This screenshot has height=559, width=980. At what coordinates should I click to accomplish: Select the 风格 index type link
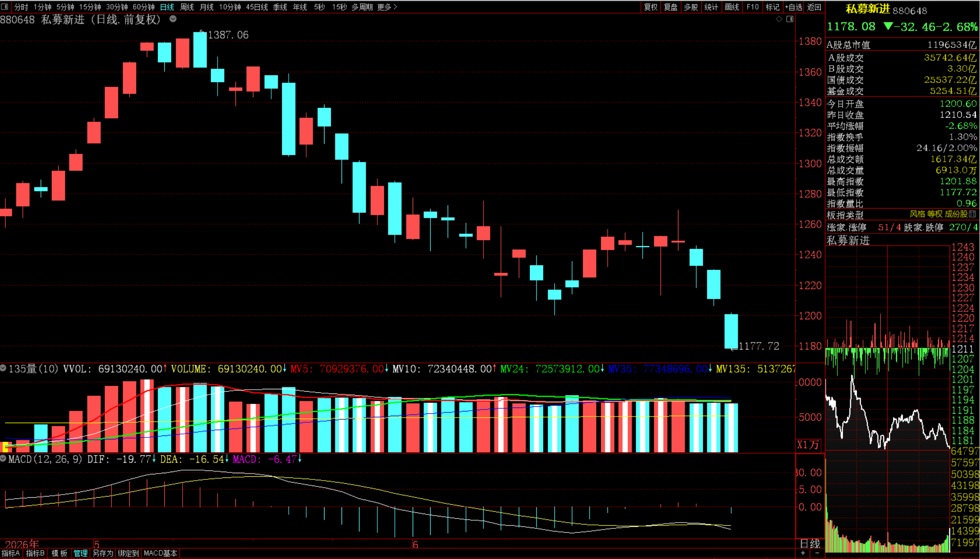[x=917, y=214]
